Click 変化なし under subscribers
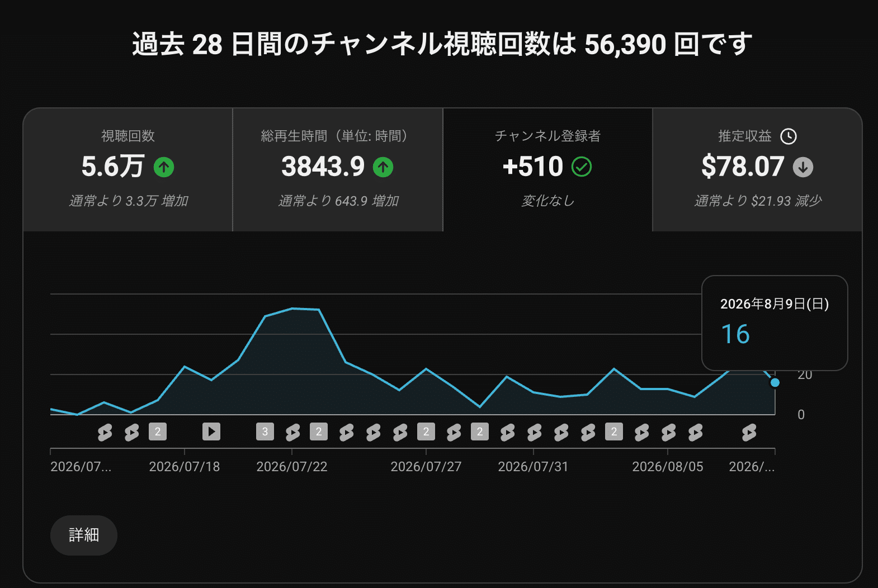 point(547,201)
